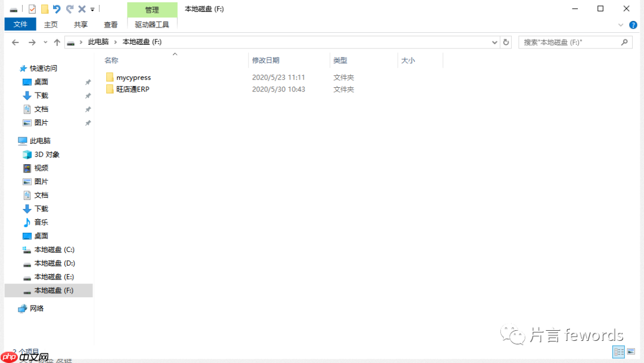The width and height of the screenshot is (644, 363).
Task: Open 3D 对象 in the navigation pane
Action: click(x=47, y=154)
